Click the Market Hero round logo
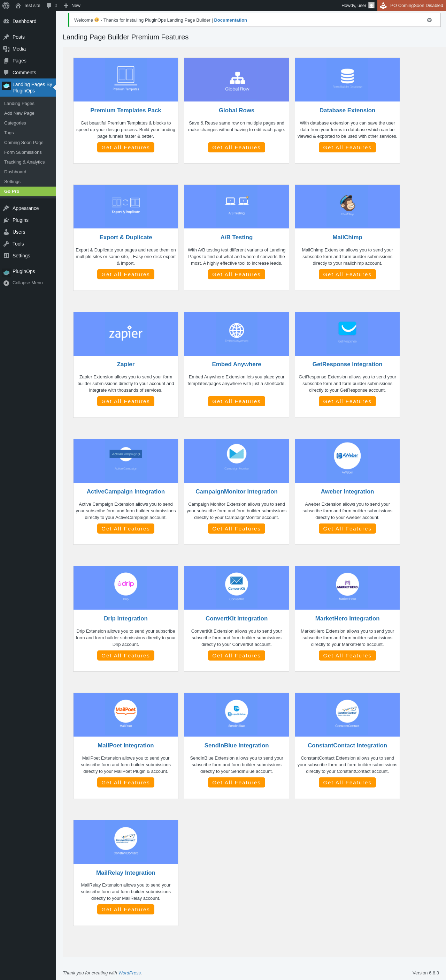Image resolution: width=446 pixels, height=980 pixels. (347, 583)
